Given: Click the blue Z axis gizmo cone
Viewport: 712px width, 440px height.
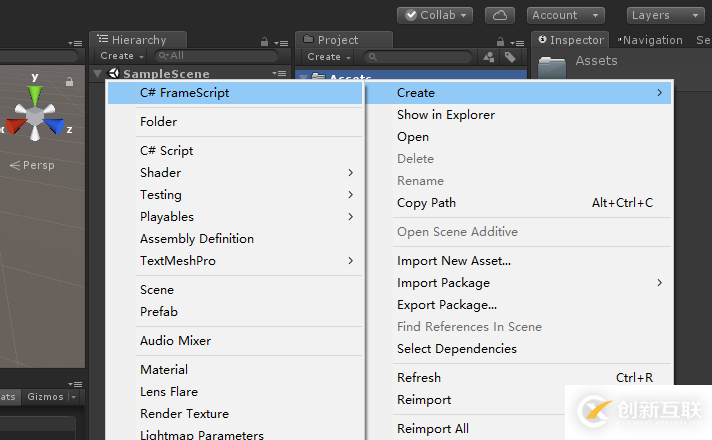Looking at the screenshot, I should pos(57,127).
